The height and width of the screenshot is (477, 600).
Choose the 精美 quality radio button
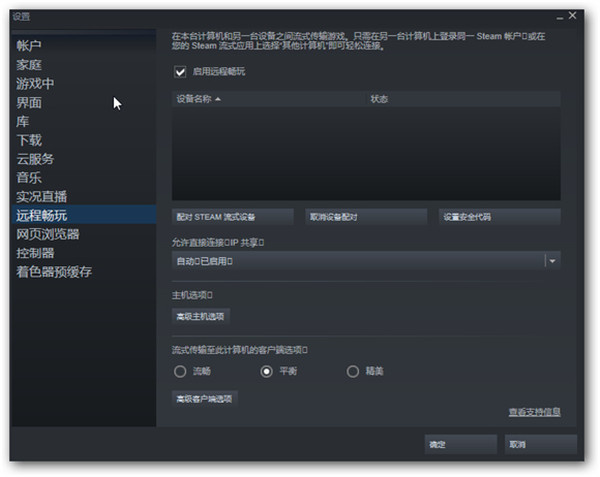(x=352, y=371)
